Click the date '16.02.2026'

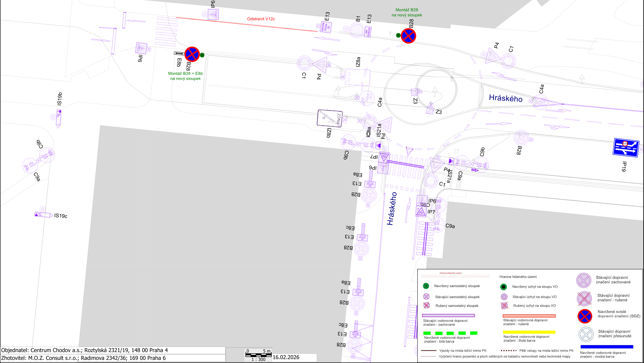coord(286,357)
